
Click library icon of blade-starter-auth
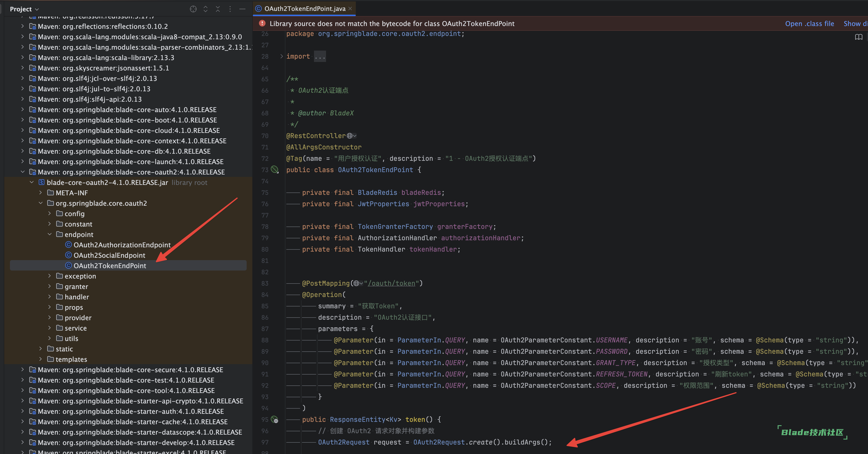coord(33,411)
